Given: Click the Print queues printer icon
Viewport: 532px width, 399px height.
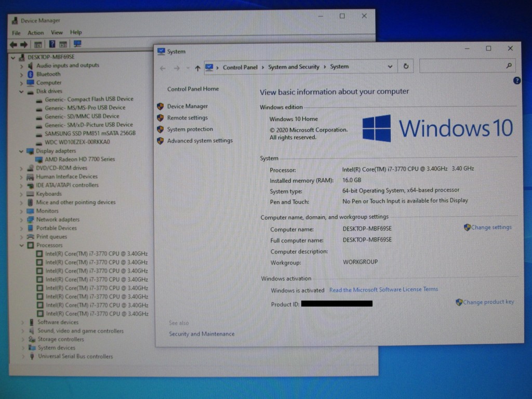Looking at the screenshot, I should [x=31, y=236].
